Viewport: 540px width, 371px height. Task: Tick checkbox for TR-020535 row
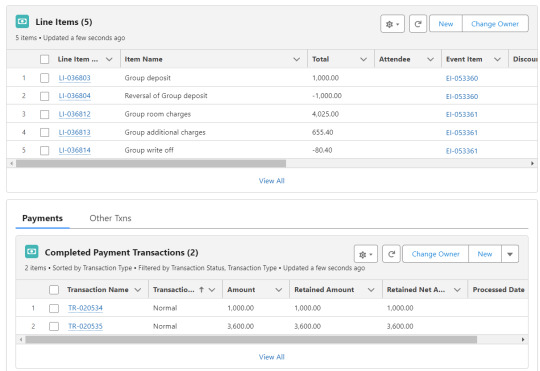tap(54, 326)
